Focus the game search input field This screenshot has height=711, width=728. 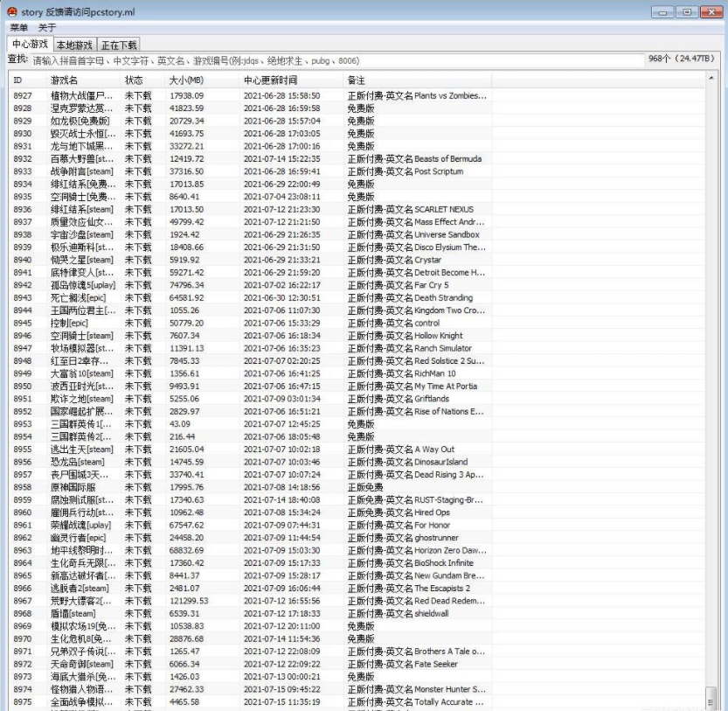coord(337,61)
